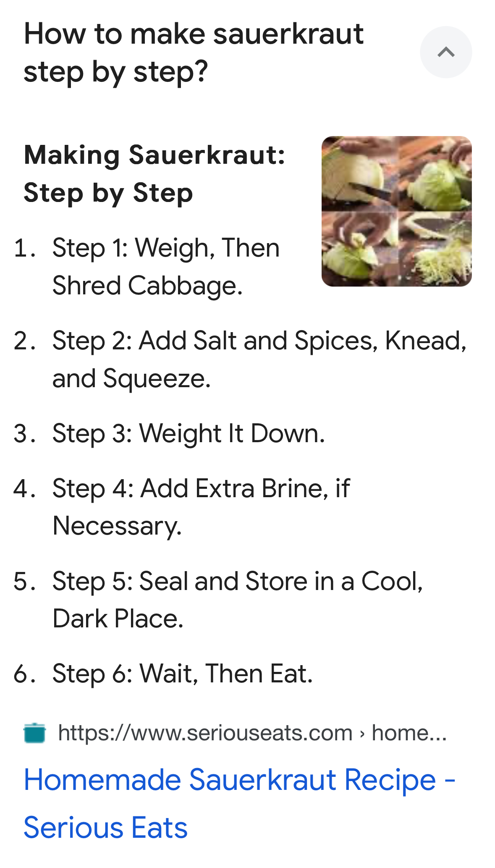Click the Serious Eats teal pot favicon
The image size is (495, 868).
pyautogui.click(x=34, y=733)
